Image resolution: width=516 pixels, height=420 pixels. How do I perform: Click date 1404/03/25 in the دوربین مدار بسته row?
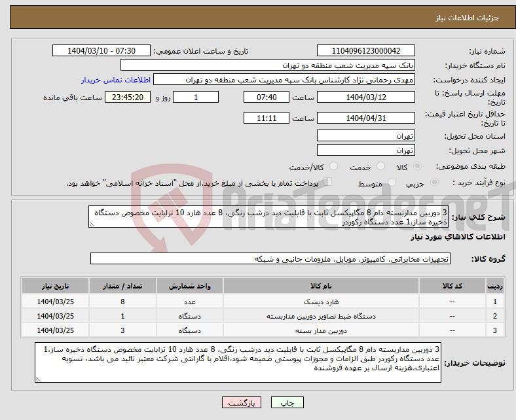(55, 330)
